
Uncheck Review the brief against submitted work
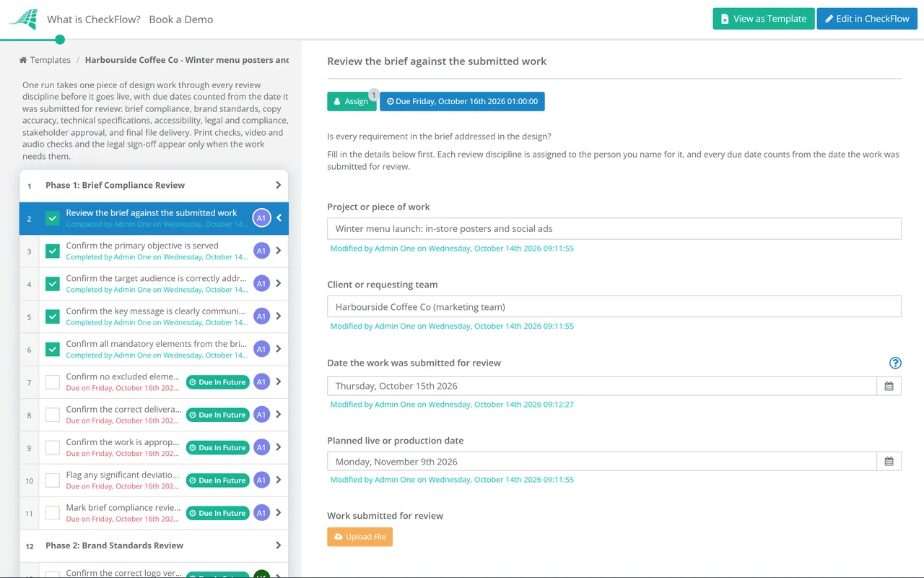(x=53, y=218)
